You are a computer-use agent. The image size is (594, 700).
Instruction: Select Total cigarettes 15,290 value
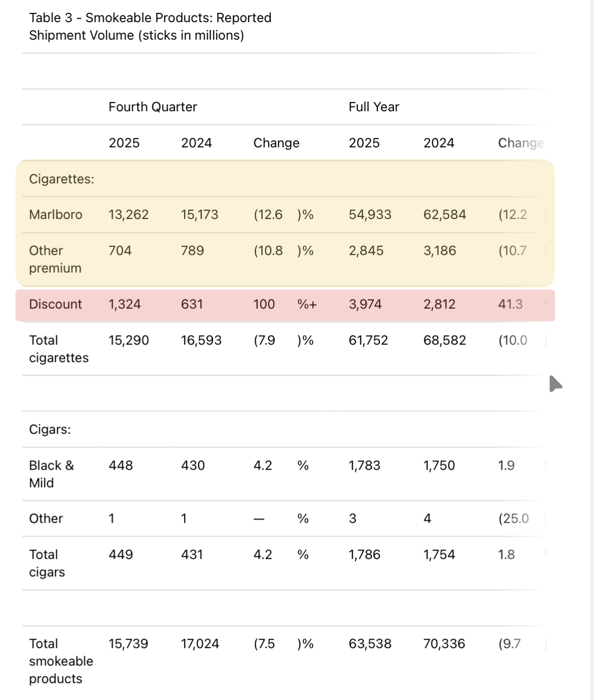[x=128, y=340]
